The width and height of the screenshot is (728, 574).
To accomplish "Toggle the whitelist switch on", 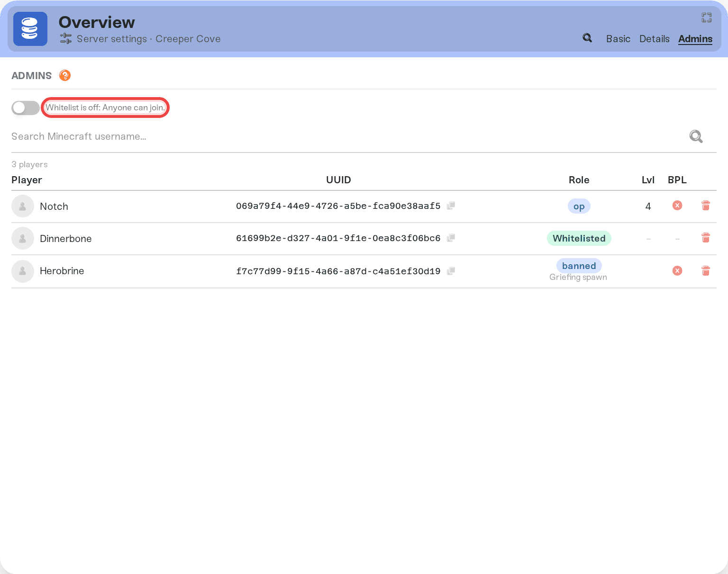I will click(26, 108).
